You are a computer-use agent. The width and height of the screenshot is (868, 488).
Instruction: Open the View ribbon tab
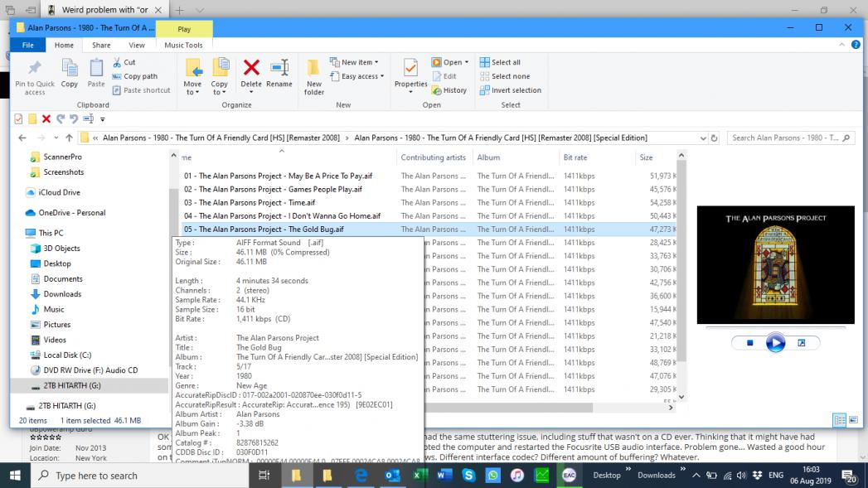coord(137,46)
